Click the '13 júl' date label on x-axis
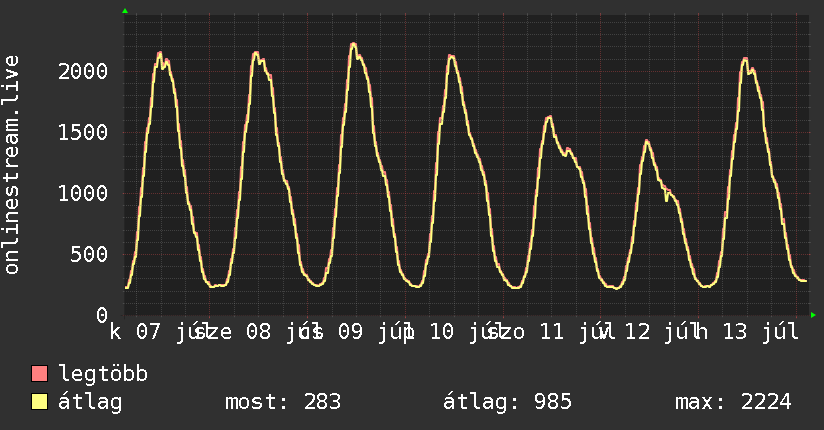 pyautogui.click(x=761, y=332)
